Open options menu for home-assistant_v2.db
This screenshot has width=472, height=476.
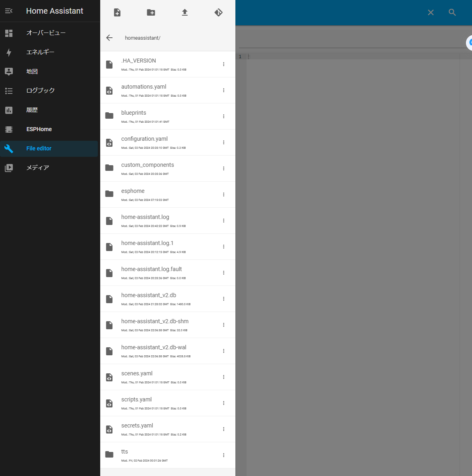(224, 299)
